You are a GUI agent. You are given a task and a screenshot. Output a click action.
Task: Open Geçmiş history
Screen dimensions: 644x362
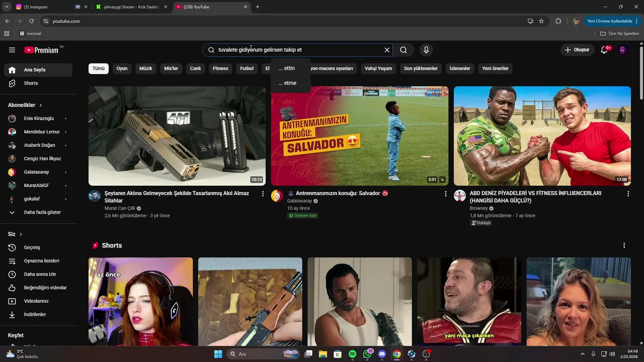38,247
